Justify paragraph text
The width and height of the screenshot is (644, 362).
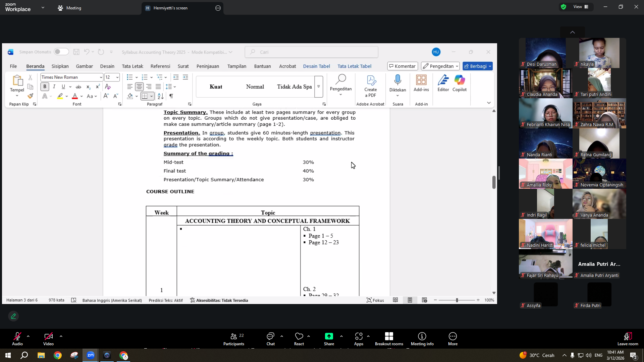click(158, 86)
